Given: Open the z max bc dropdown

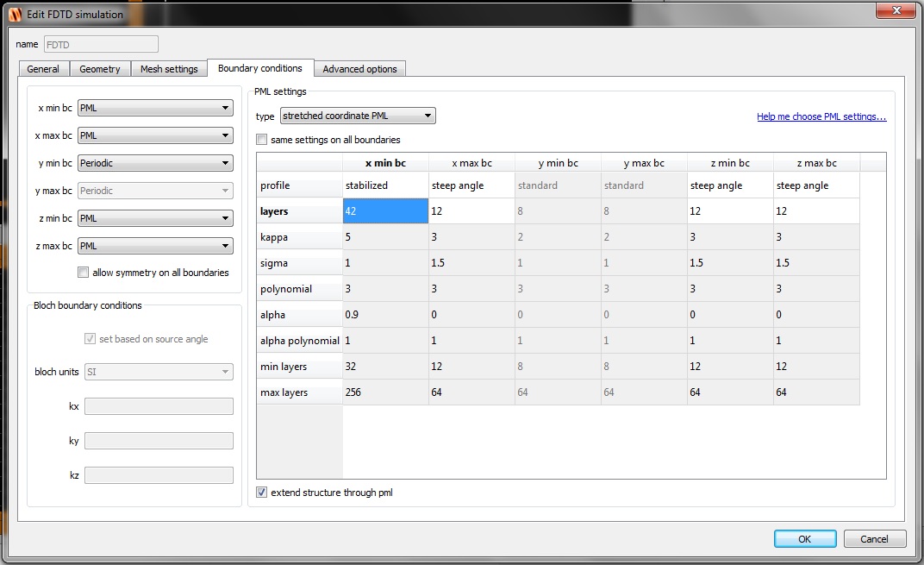Looking at the screenshot, I should coord(155,246).
